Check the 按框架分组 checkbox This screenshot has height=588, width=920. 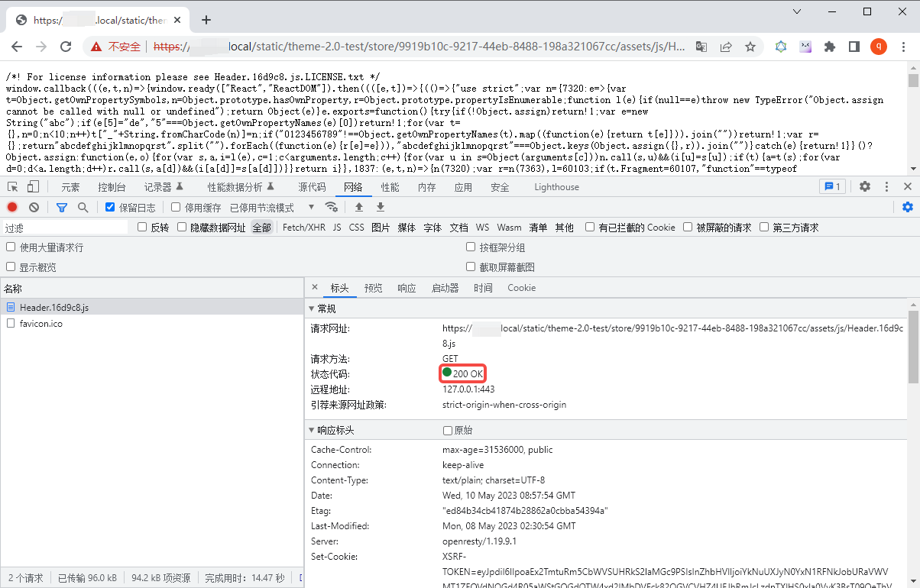tap(471, 247)
